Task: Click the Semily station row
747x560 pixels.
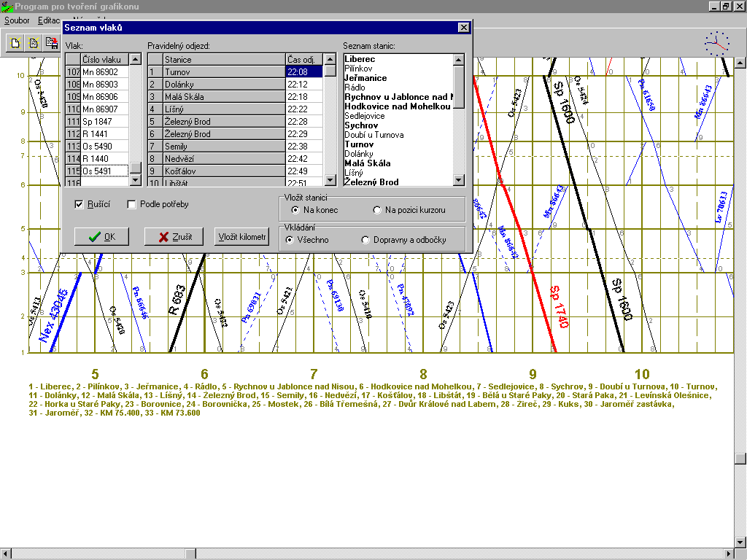Action: [224, 146]
